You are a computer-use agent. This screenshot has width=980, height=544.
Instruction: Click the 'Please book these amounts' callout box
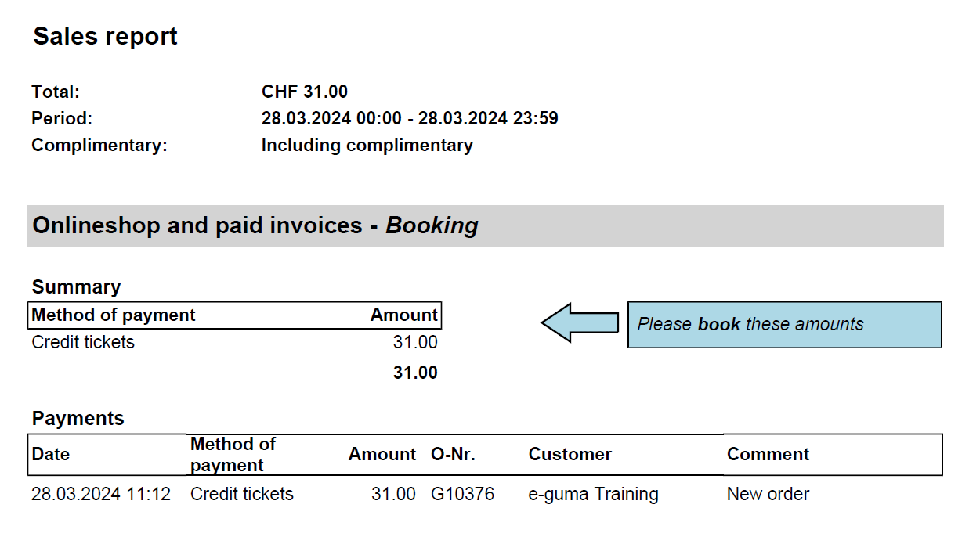click(784, 325)
